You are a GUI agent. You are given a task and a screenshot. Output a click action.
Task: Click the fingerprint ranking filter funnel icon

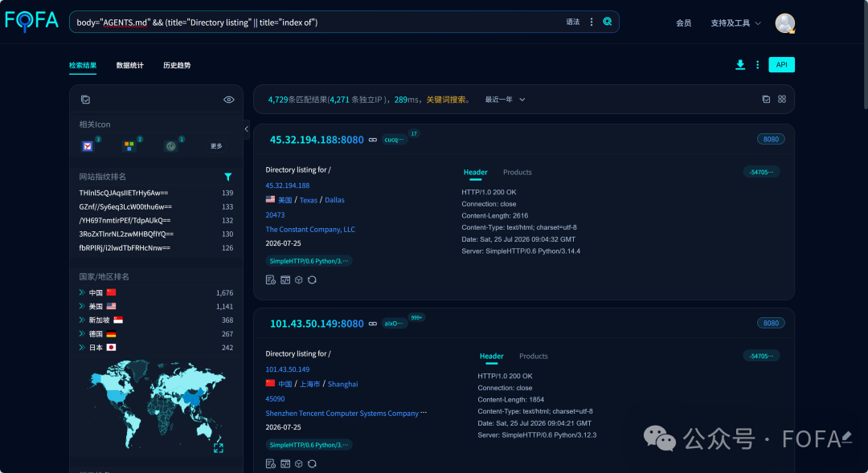[227, 177]
